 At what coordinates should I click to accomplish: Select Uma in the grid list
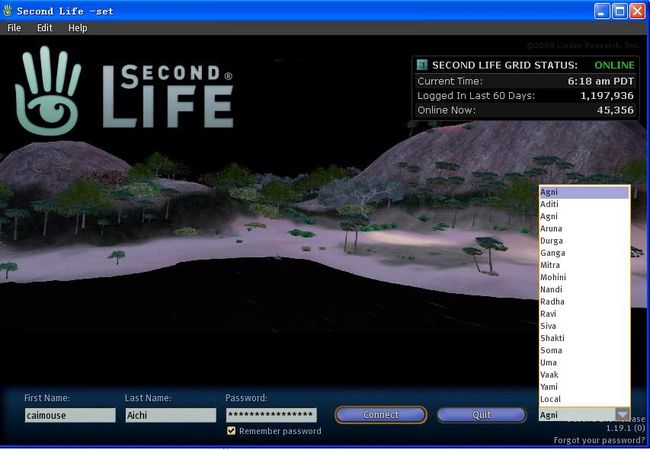pyautogui.click(x=584, y=363)
